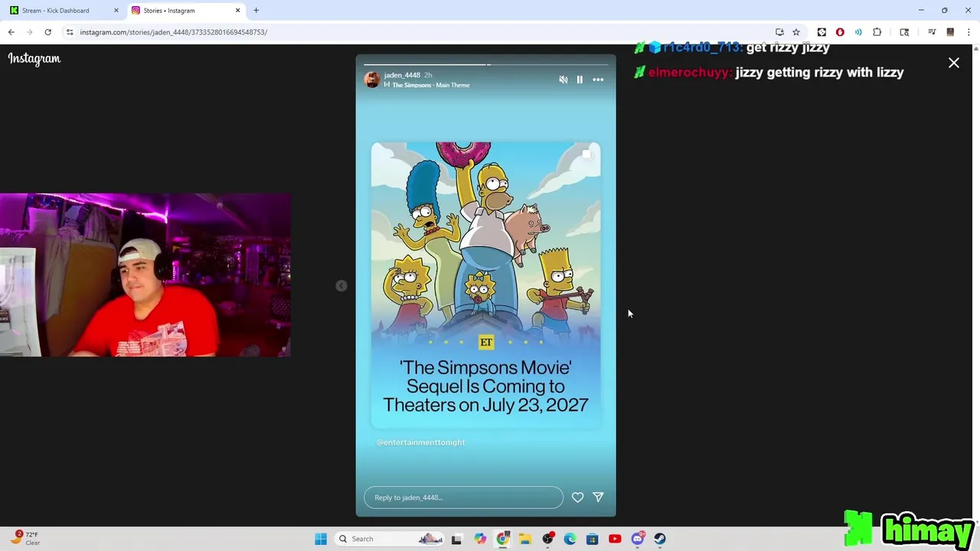Unmute the Instagram story audio
Screen dimensions: 980x551
tap(563, 80)
